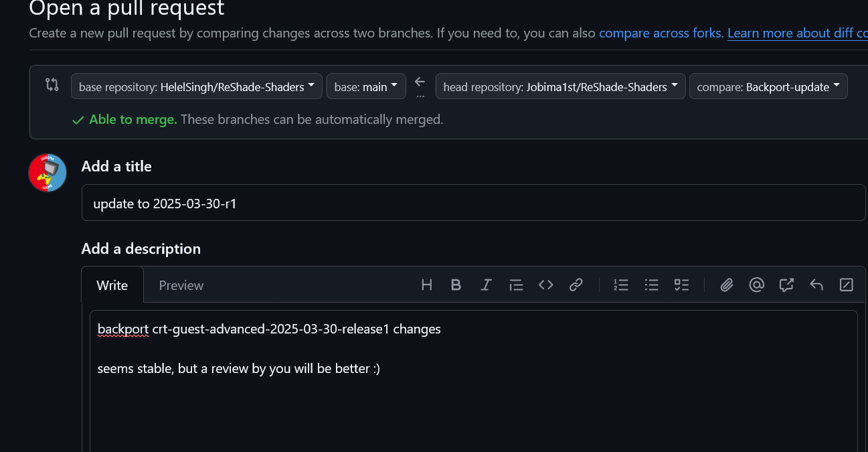Open the base: main branch dropdown
The height and width of the screenshot is (452, 868).
tap(366, 86)
